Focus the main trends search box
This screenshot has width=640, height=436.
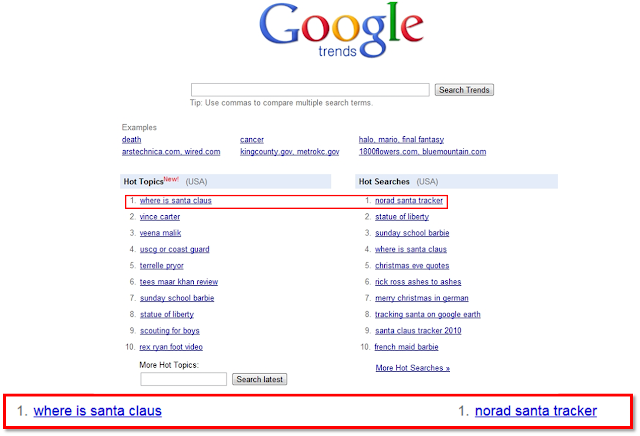point(310,90)
